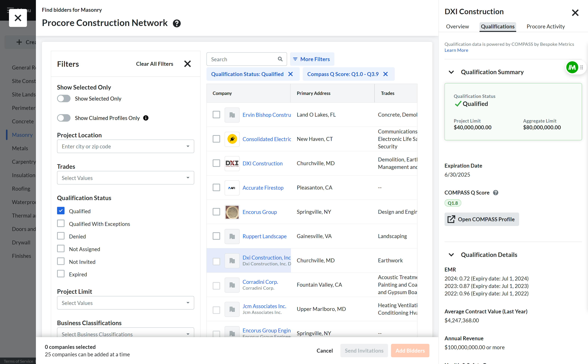This screenshot has width=588, height=364.
Task: Click Clear All Filters
Action: (x=155, y=64)
